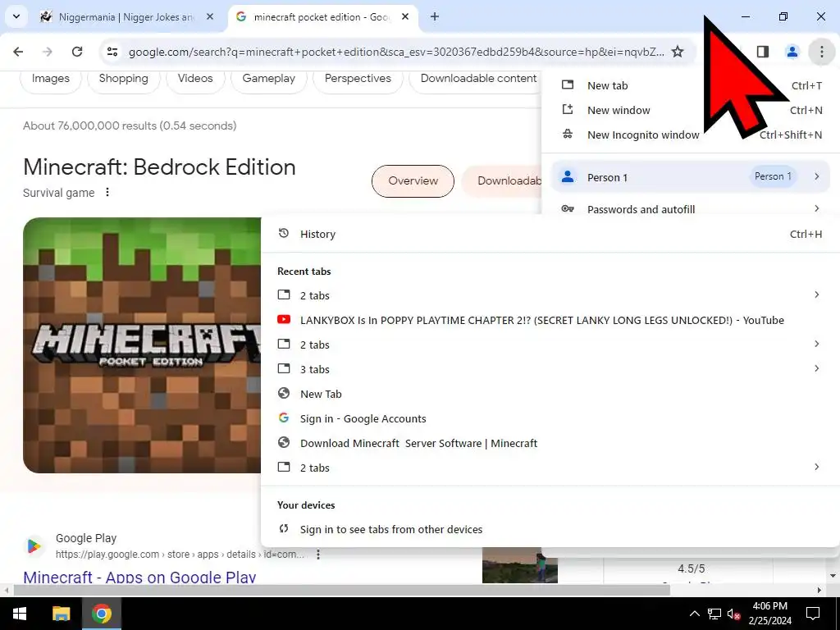Choose New window from the Chrome menu
This screenshot has width=840, height=630.
click(x=691, y=111)
